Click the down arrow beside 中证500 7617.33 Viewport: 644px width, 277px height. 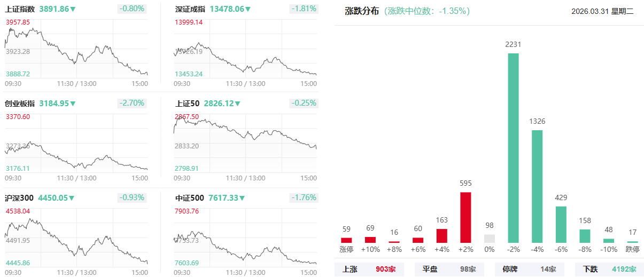click(242, 198)
